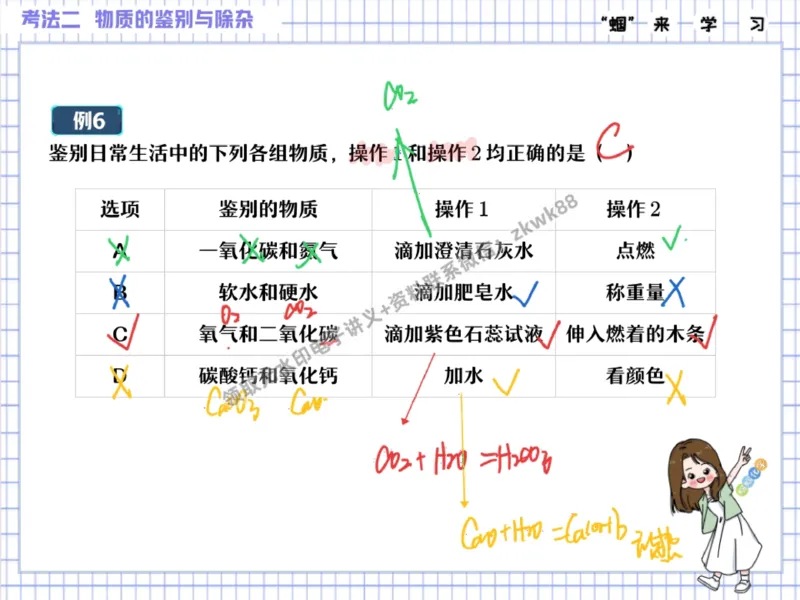
Task: Select option letter 'C' in the table
Action: 120,335
